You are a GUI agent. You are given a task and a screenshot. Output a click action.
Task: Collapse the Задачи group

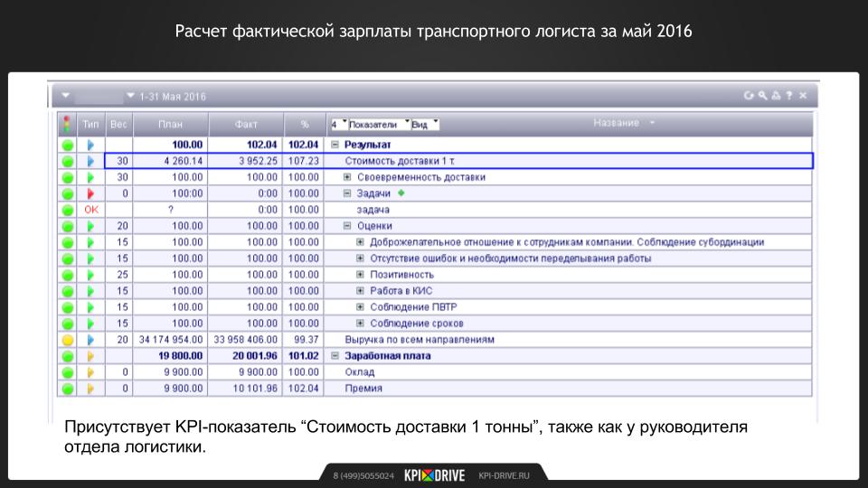(x=347, y=193)
